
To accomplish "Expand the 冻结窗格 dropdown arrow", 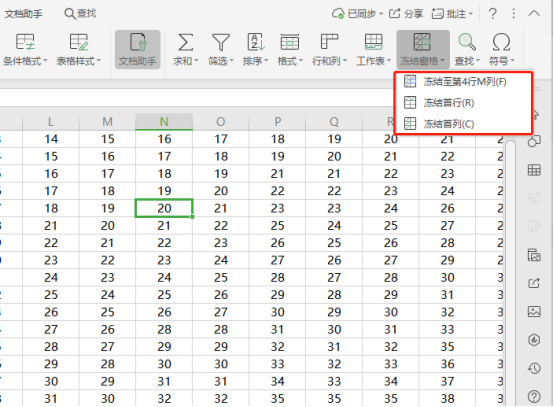I will (x=443, y=61).
